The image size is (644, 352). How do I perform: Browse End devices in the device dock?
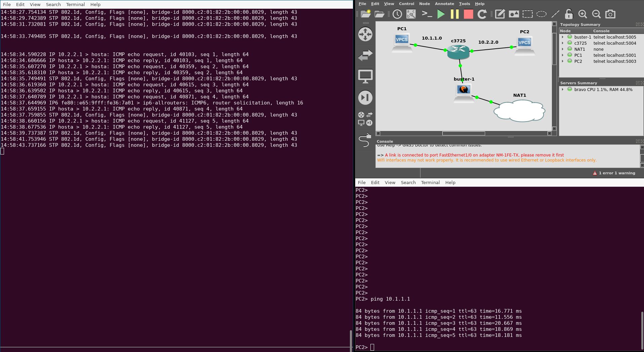(x=365, y=77)
